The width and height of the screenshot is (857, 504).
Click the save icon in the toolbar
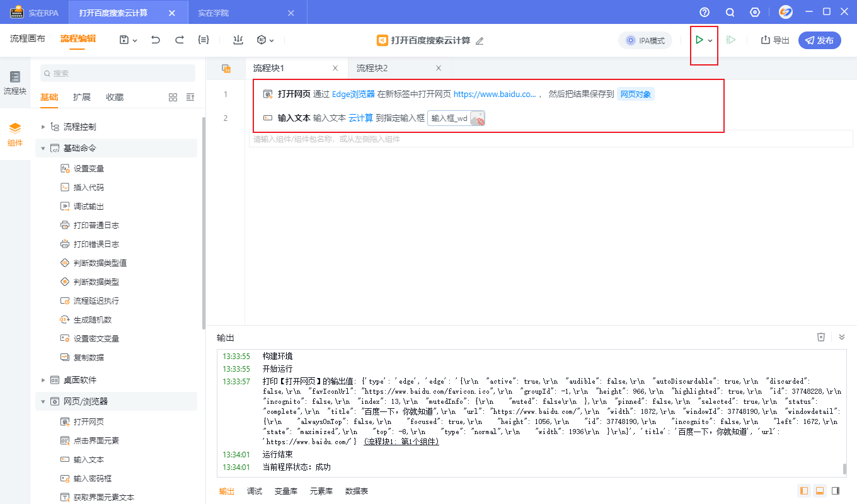pos(124,40)
